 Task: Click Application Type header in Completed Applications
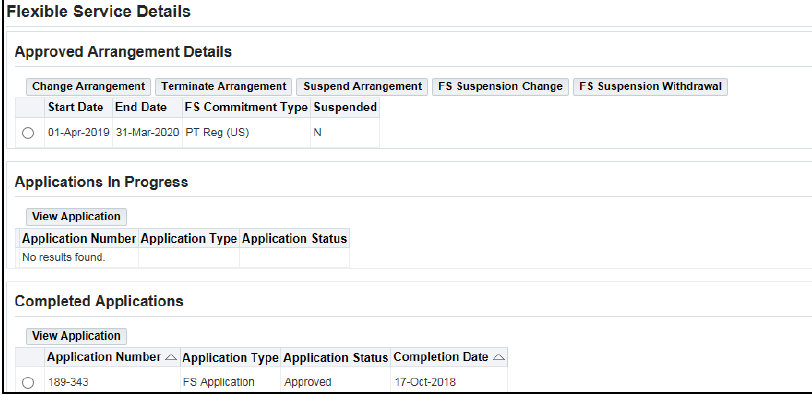click(230, 358)
